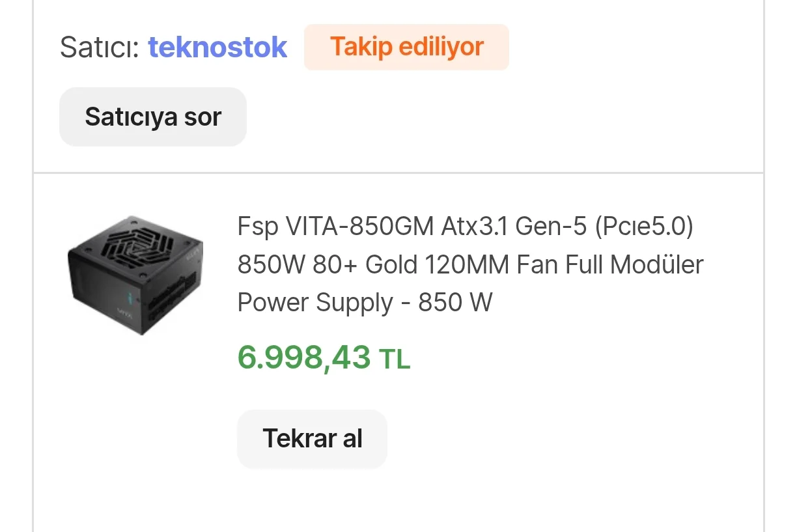Click 'Atx3.1 Gen-5 (Pcie5.0)' in the product name
The width and height of the screenshot is (797, 532).
pos(568,227)
